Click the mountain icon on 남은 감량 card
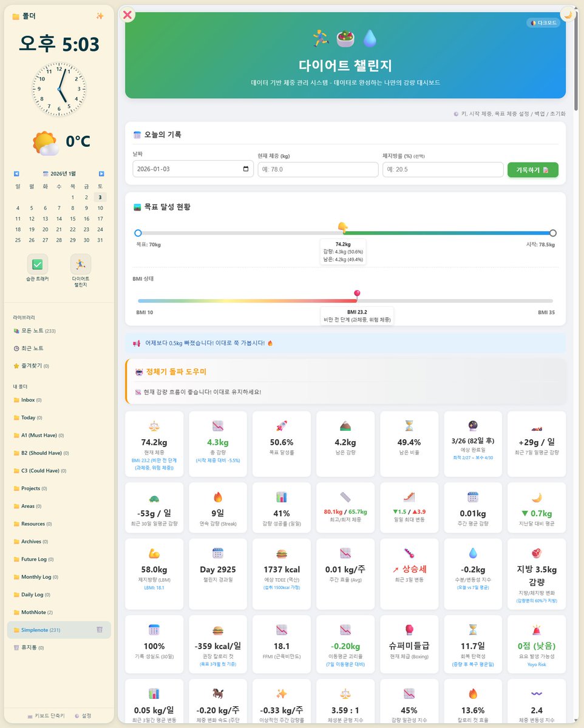The height and width of the screenshot is (728, 584). [345, 426]
